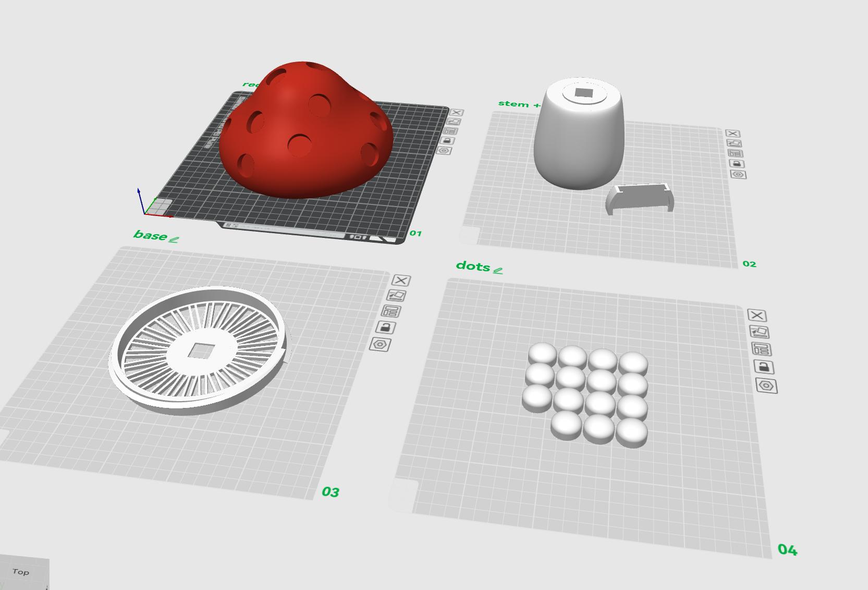The width and height of the screenshot is (868, 590).
Task: Open plate 01 settings hexagon icon
Action: pyautogui.click(x=444, y=151)
